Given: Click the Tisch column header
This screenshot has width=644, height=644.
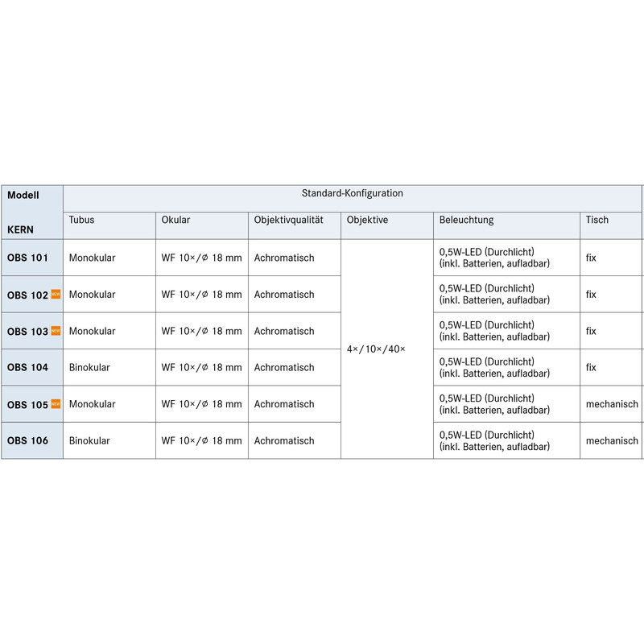Looking at the screenshot, I should [597, 220].
